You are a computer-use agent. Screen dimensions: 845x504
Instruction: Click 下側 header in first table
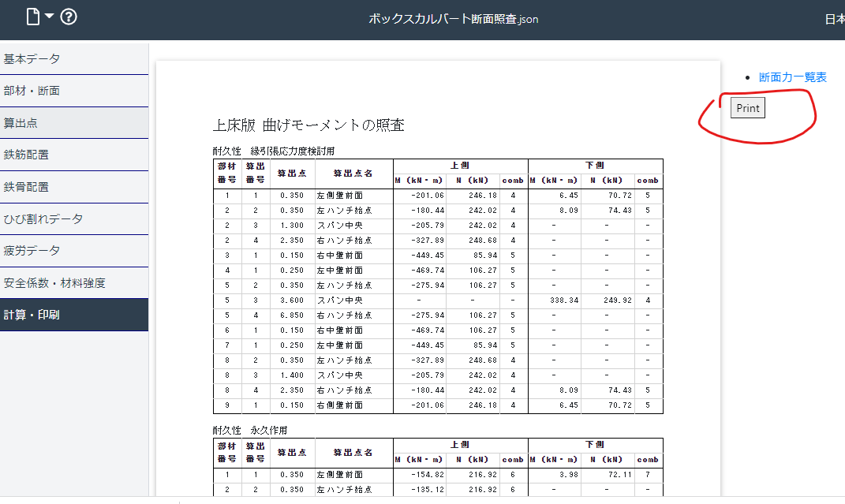(595, 166)
